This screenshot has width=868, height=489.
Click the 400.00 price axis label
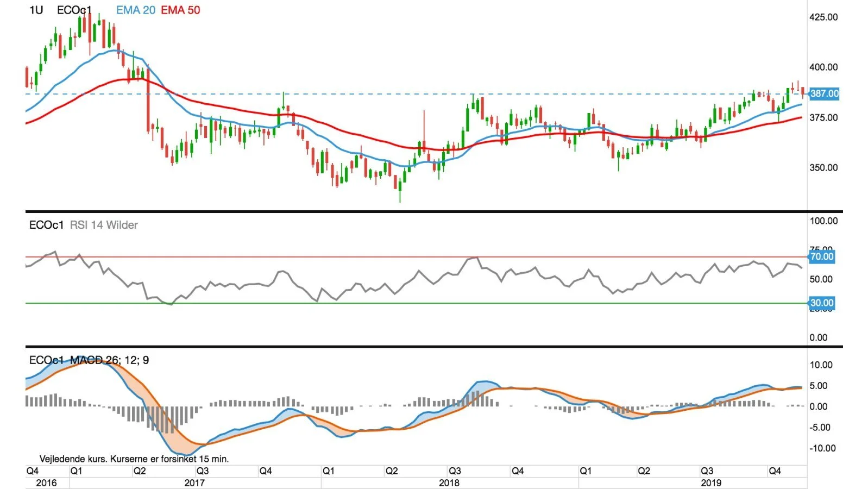click(823, 67)
